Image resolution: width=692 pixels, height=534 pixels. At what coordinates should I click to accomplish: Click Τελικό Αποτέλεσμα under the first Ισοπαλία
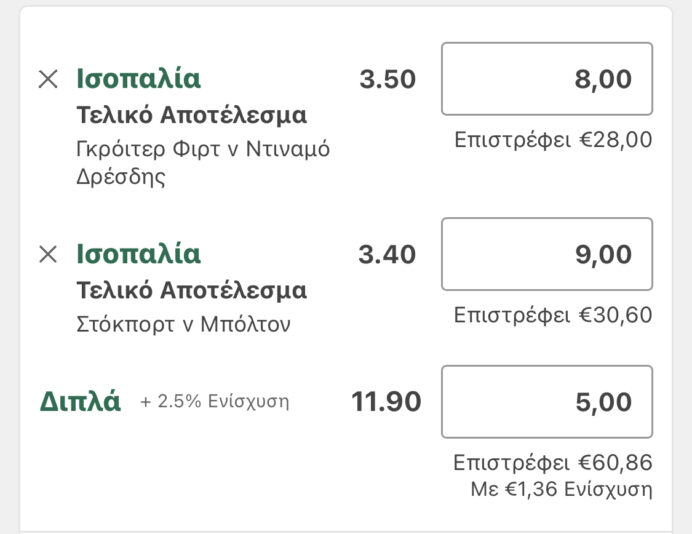pyautogui.click(x=191, y=115)
